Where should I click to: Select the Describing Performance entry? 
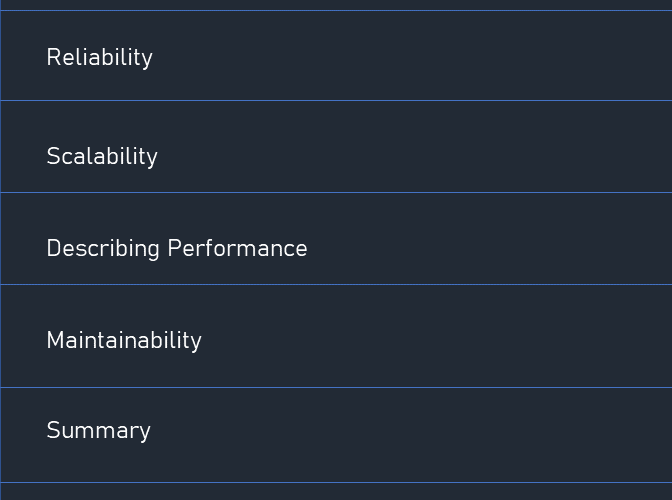coord(336,239)
